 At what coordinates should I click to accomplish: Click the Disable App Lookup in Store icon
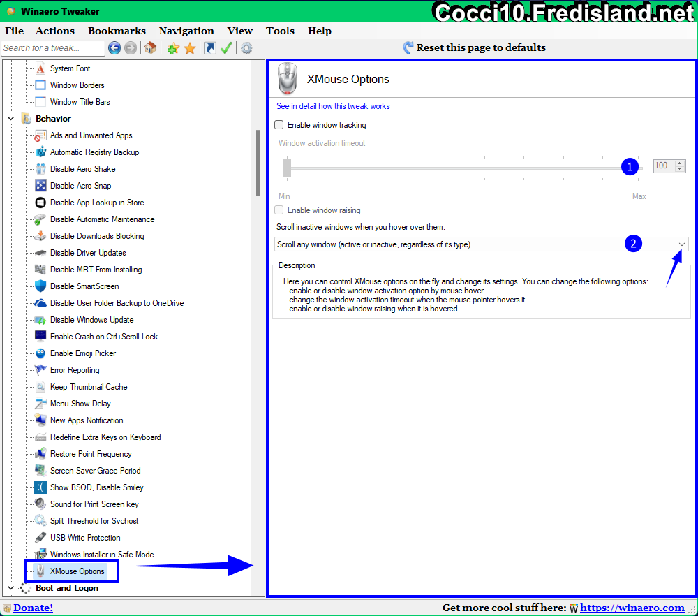[x=40, y=203]
